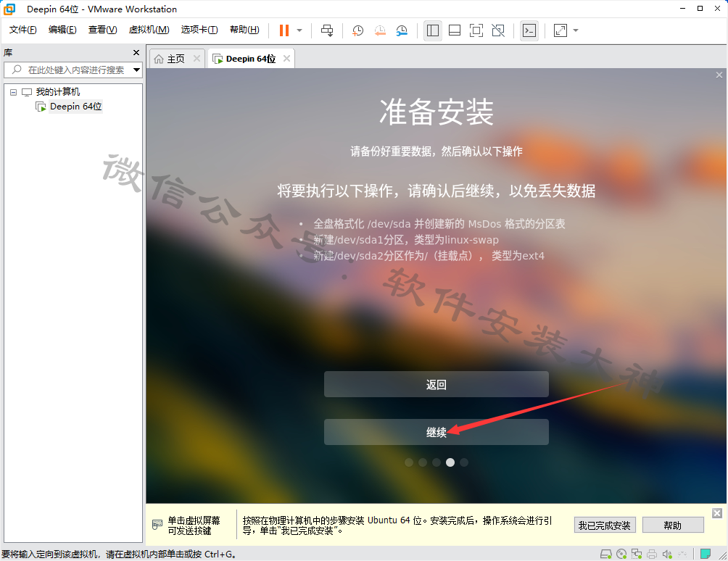Open the 查看(V) menu
This screenshot has height=561, width=728.
point(103,30)
